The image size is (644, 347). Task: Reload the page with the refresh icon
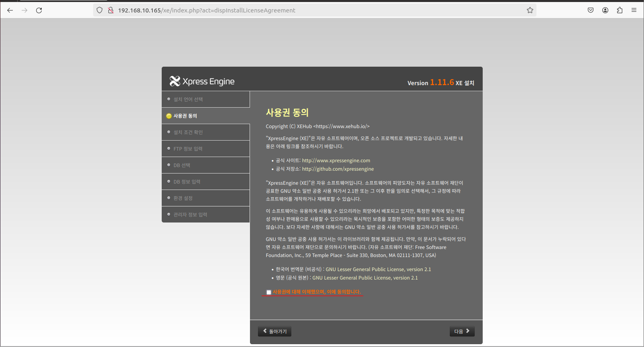coord(39,10)
